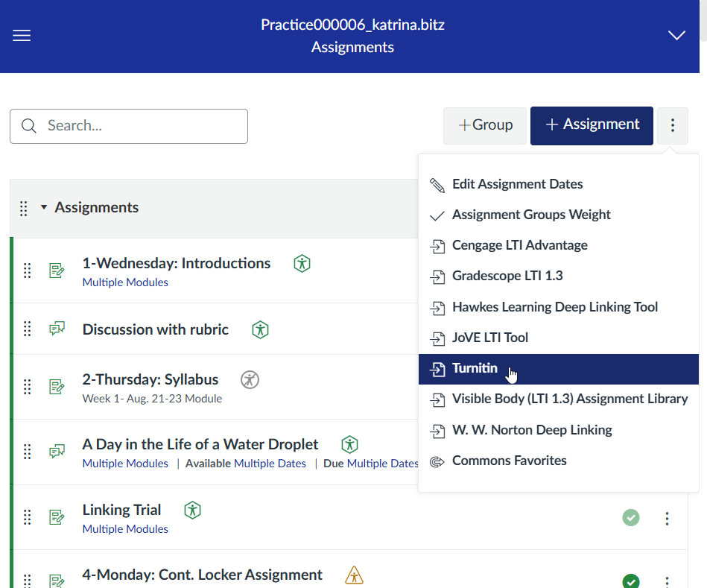The height and width of the screenshot is (588, 707).
Task: Click the published checkmark icon for Linking Trial
Action: pyautogui.click(x=630, y=517)
